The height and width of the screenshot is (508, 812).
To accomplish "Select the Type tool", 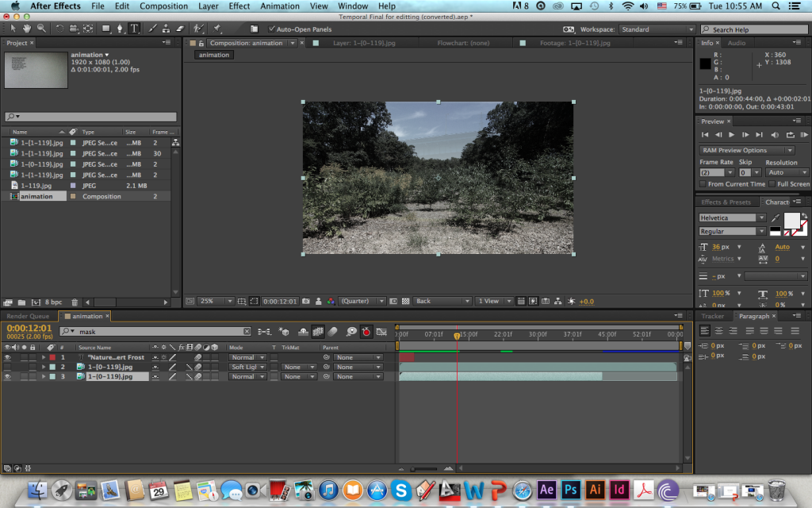I will 133,29.
